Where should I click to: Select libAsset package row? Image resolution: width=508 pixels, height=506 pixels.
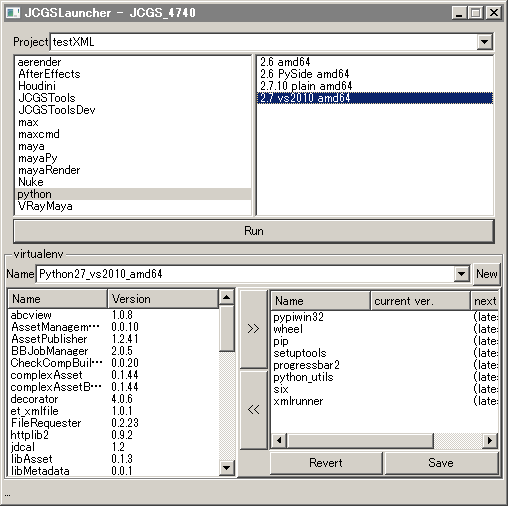pos(113,459)
